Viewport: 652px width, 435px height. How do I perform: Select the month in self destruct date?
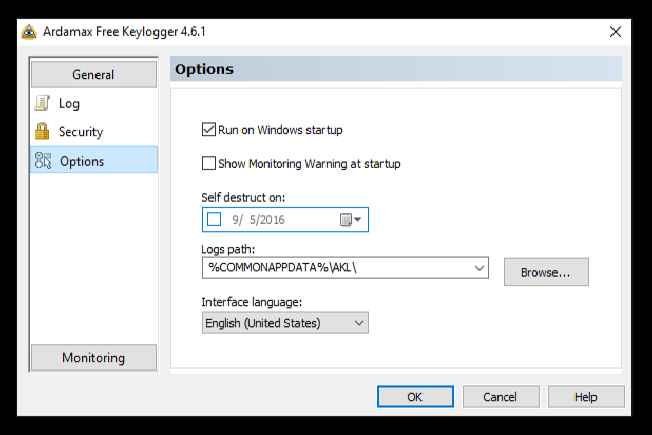click(236, 219)
